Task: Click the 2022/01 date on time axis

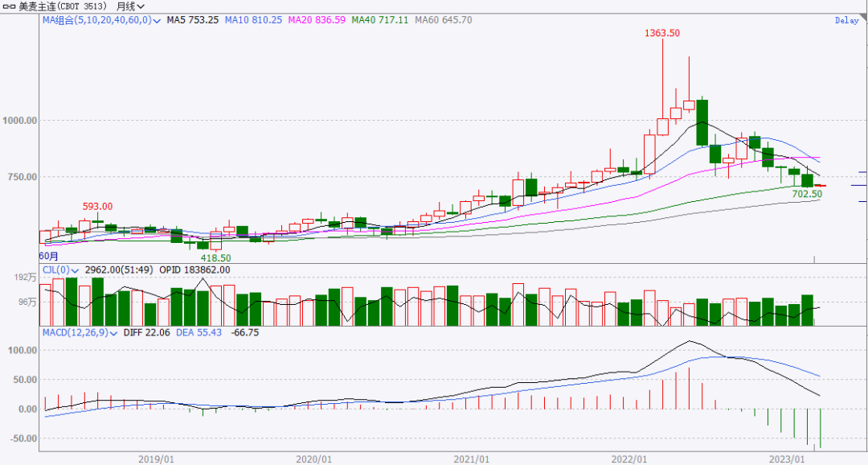Action: pyautogui.click(x=630, y=459)
